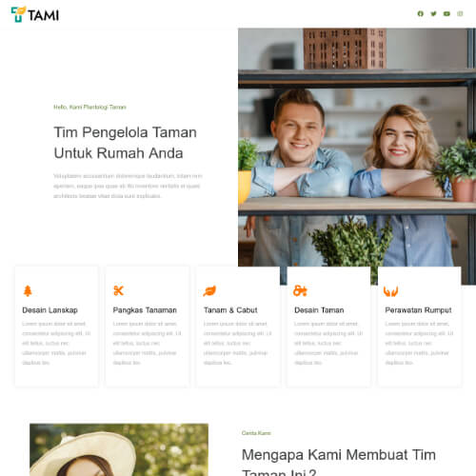This screenshot has width=476, height=476.
Task: Open the Instagram social icon
Action: point(460,13)
